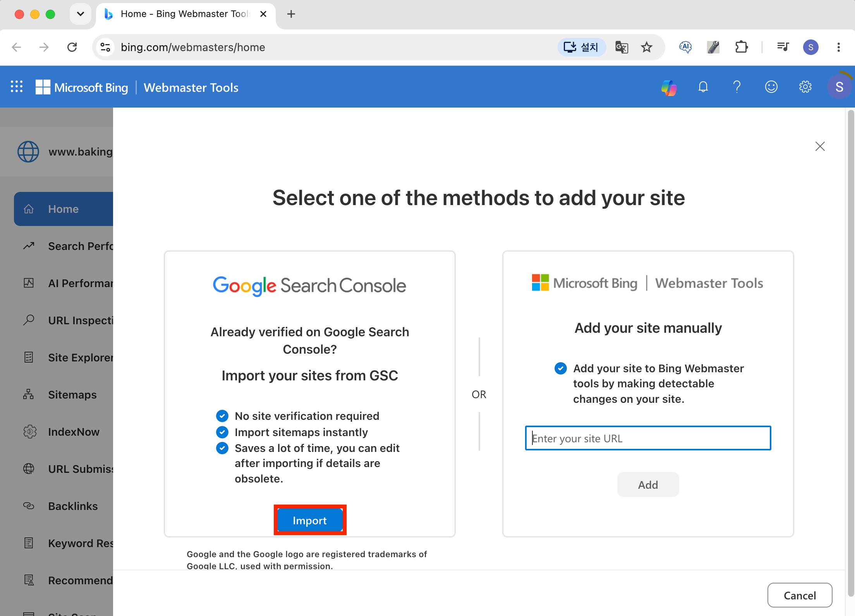The width and height of the screenshot is (855, 616).
Task: Click the Import button for GSC
Action: tap(310, 520)
